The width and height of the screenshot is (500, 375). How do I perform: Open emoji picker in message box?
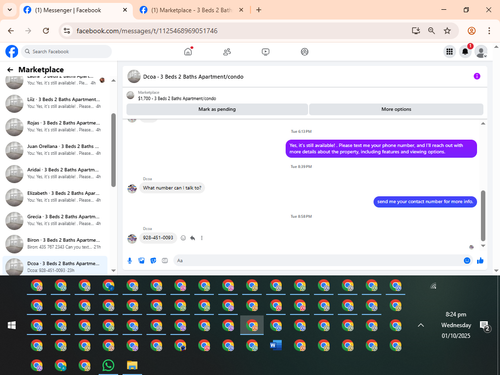pyautogui.click(x=467, y=261)
